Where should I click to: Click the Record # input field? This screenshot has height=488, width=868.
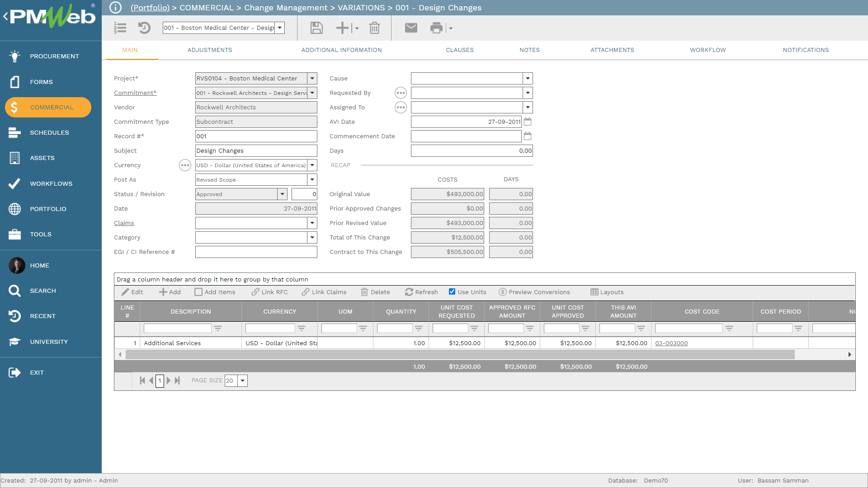255,136
